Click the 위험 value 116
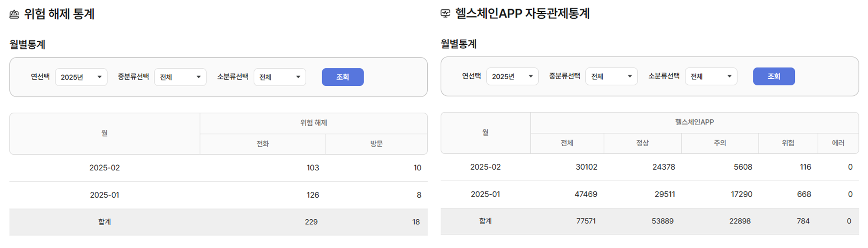 click(805, 167)
